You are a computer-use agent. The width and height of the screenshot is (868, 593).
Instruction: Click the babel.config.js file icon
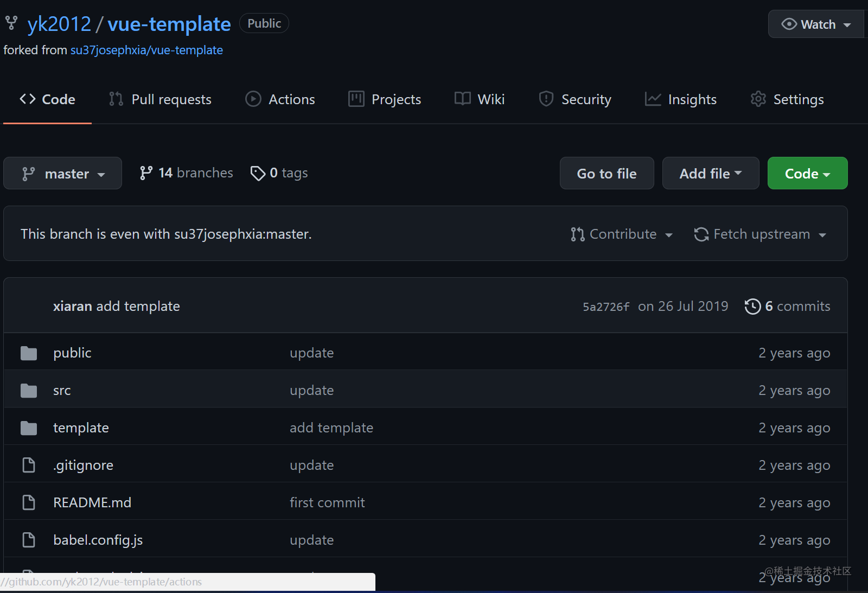[x=29, y=540]
